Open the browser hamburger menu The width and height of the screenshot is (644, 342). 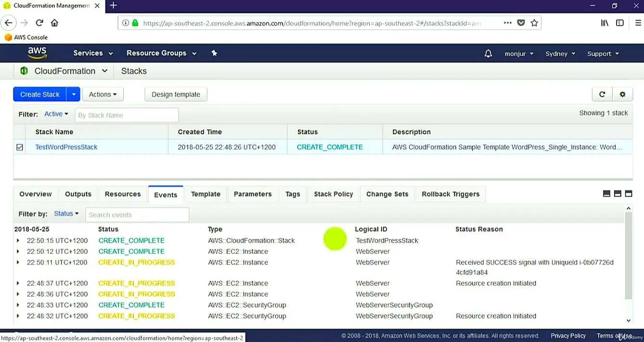tap(638, 23)
